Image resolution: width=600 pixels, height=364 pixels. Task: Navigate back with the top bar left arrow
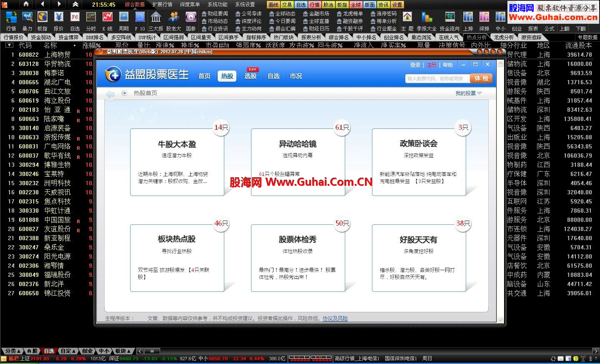pos(42,4)
